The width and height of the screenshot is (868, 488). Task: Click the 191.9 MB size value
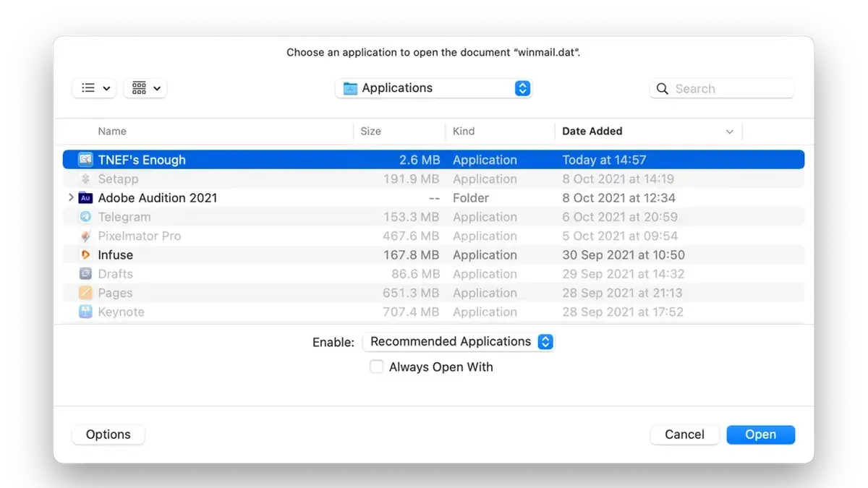coord(412,179)
